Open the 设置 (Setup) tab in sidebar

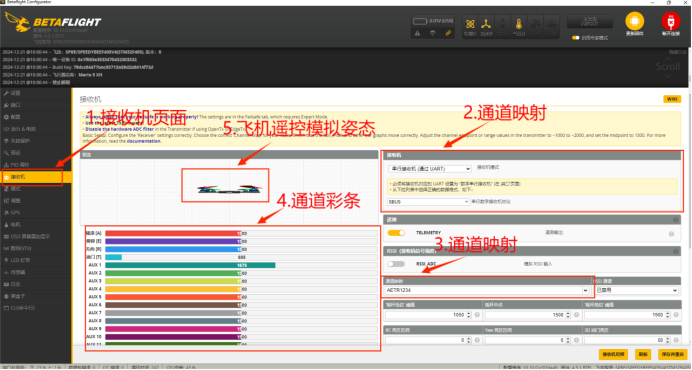pos(35,93)
